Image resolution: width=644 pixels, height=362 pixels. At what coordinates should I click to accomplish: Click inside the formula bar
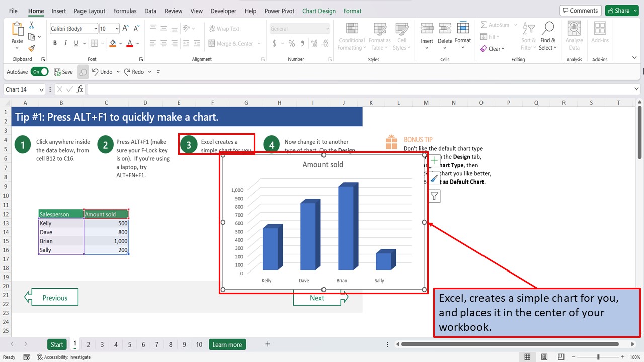point(302,89)
